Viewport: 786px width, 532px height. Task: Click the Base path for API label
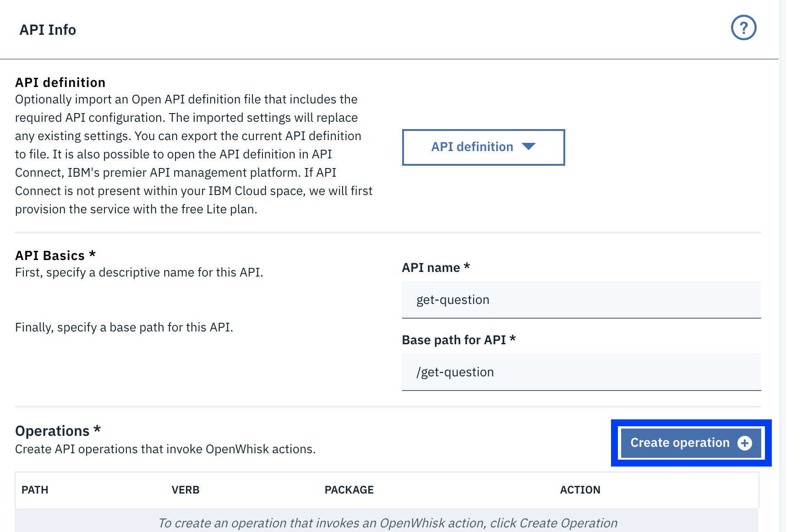point(459,340)
